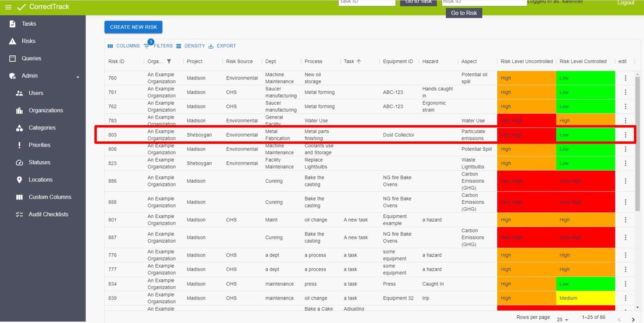Click the filter icon on Organization column
The height and width of the screenshot is (323, 644).
point(169,62)
